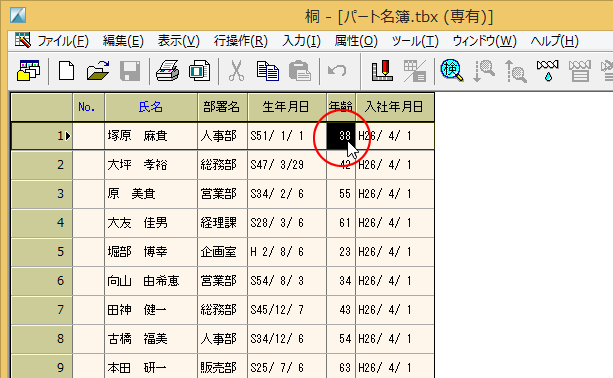Image resolution: width=613 pixels, height=378 pixels.
Task: Click the age cell 63
Action: coord(341,367)
